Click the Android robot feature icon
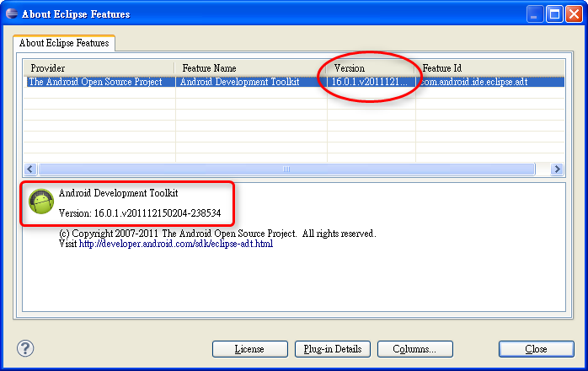 tap(41, 202)
